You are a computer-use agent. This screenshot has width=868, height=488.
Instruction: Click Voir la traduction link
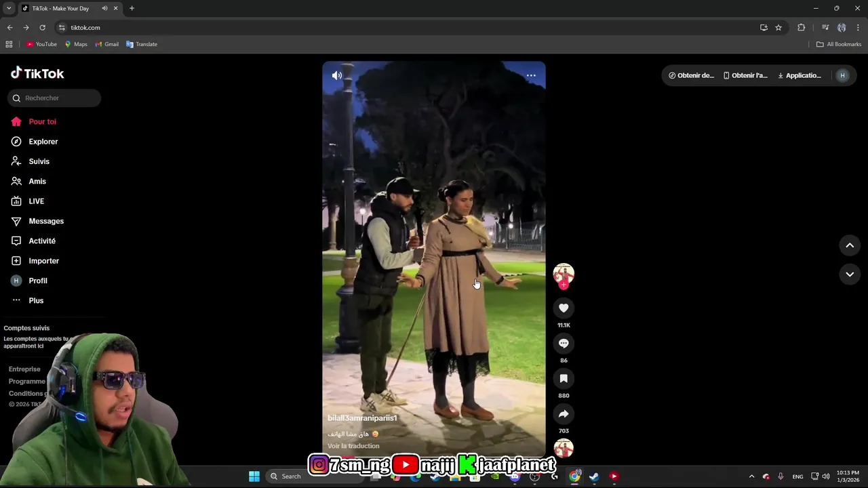click(353, 446)
